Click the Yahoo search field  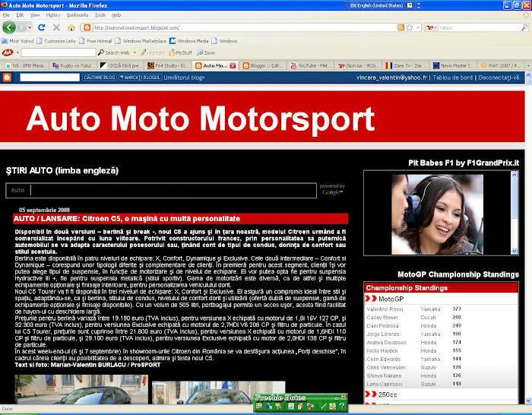coord(479,28)
